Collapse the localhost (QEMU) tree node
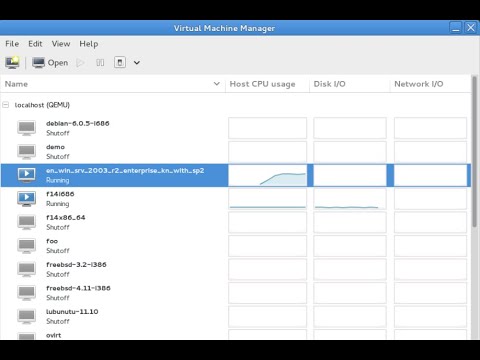This screenshot has height=360, width=480. pyautogui.click(x=5, y=105)
